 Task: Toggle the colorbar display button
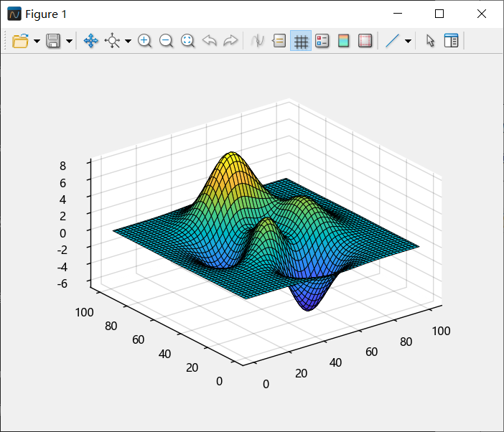click(343, 41)
